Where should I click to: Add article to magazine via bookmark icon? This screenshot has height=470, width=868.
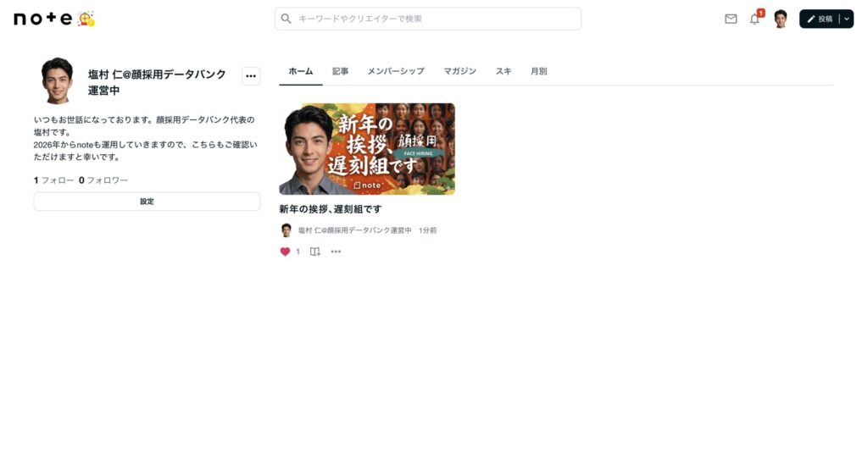pyautogui.click(x=315, y=252)
